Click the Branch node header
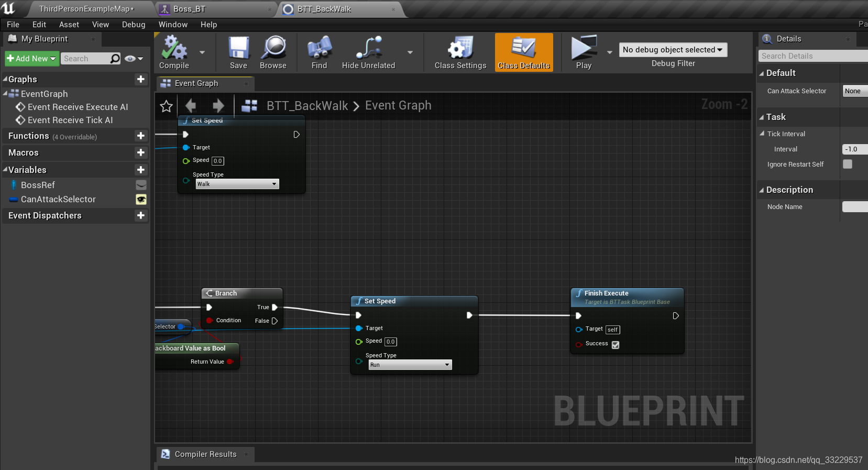 (x=242, y=293)
